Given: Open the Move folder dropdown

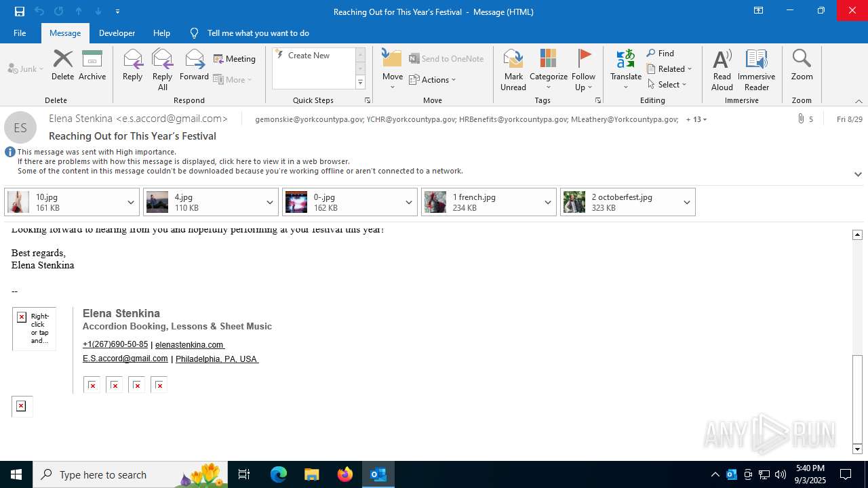Looking at the screenshot, I should pyautogui.click(x=393, y=70).
